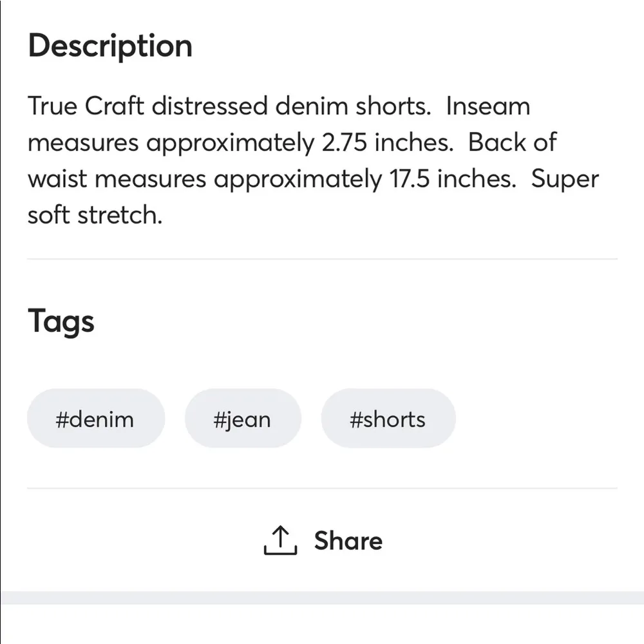The height and width of the screenshot is (644, 644).
Task: Click the divider line above Share
Action: (322, 488)
